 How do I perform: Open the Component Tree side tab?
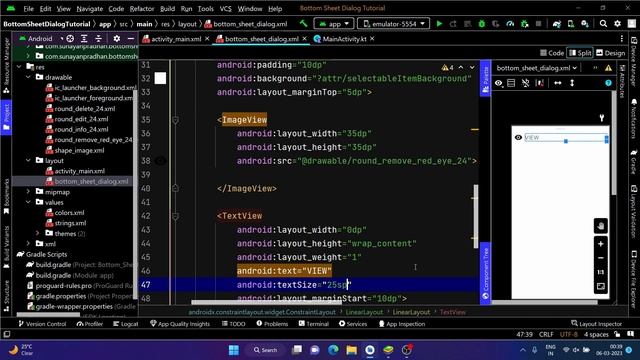(x=485, y=273)
